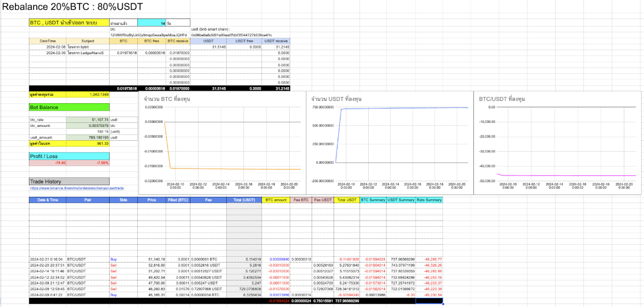Select the btc_rate value 51,107.74
The width and height of the screenshot is (644, 307).
(88, 119)
